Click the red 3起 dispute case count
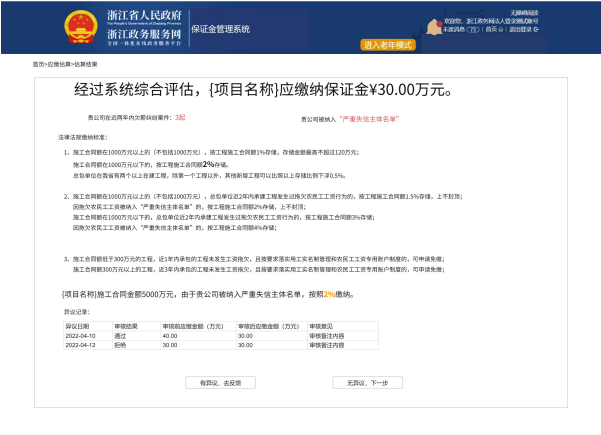The image size is (601, 435). click(x=180, y=117)
